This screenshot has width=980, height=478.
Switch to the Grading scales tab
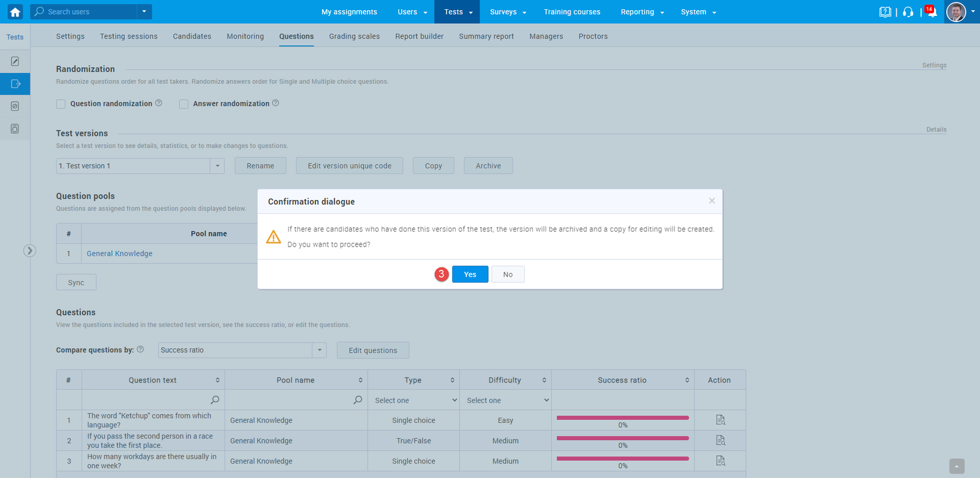coord(354,36)
